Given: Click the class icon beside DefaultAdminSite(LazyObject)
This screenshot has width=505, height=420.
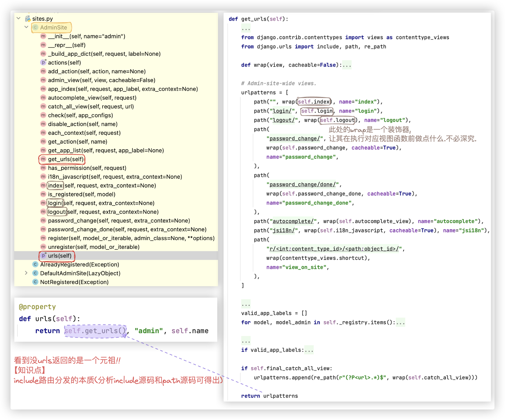Looking at the screenshot, I should (x=35, y=273).
